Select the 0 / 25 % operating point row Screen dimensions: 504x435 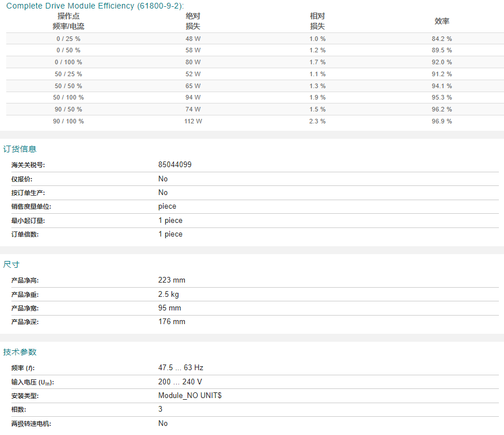[x=255, y=39]
